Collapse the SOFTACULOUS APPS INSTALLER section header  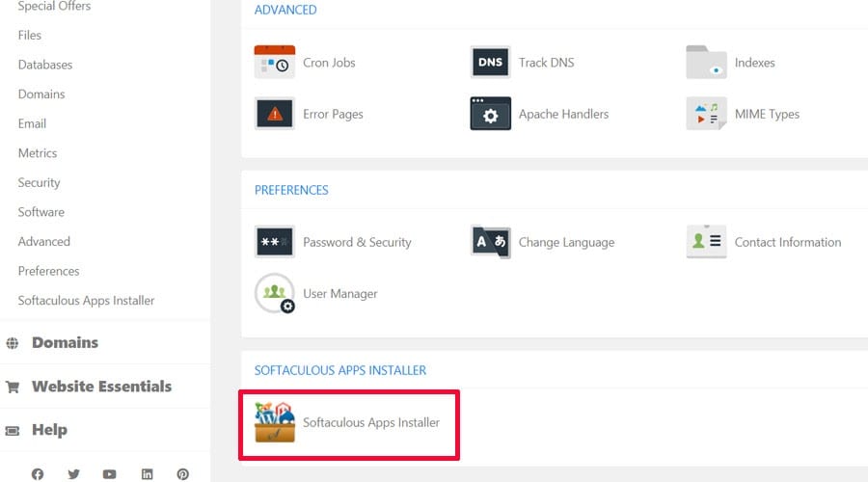[x=340, y=370]
